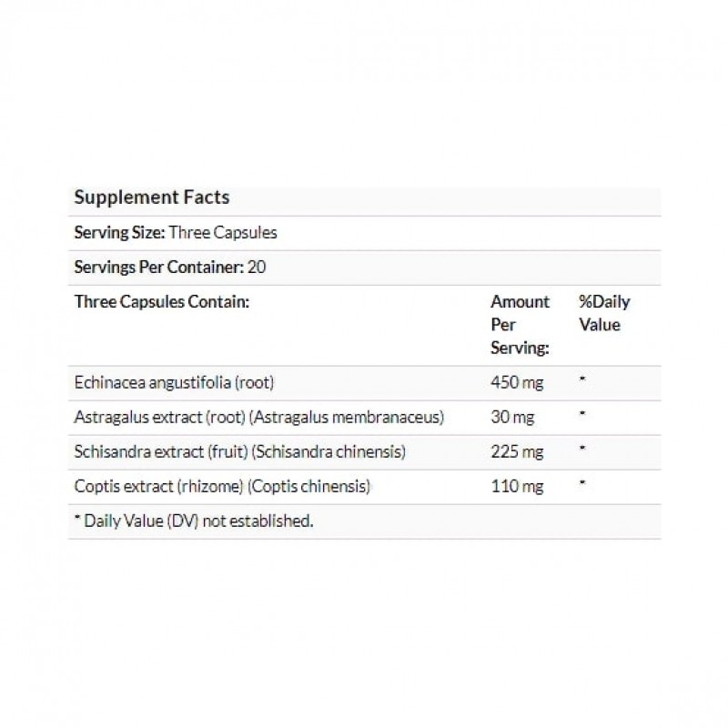
Task: Select the 450 mg amount
Action: point(516,382)
